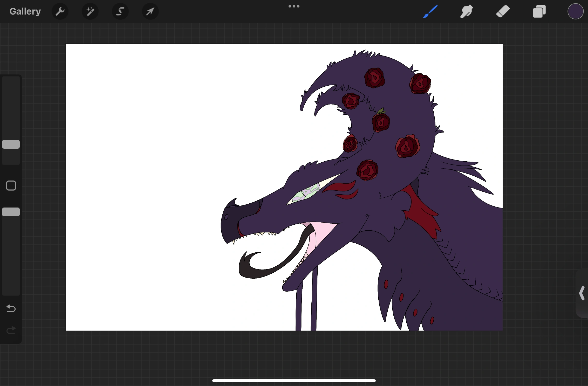
Task: Open the Layers panel
Action: [539, 11]
